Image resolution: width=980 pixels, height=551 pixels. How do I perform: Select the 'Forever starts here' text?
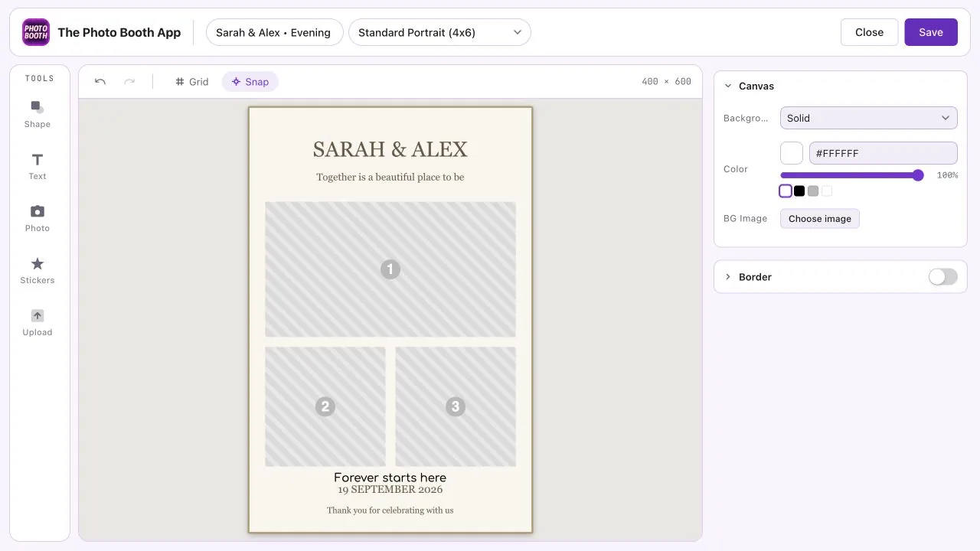(390, 478)
